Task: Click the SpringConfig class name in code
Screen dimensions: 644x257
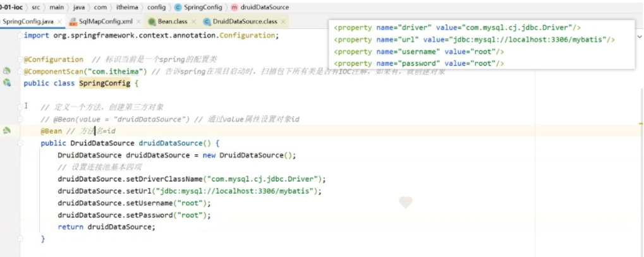Action: tap(104, 83)
